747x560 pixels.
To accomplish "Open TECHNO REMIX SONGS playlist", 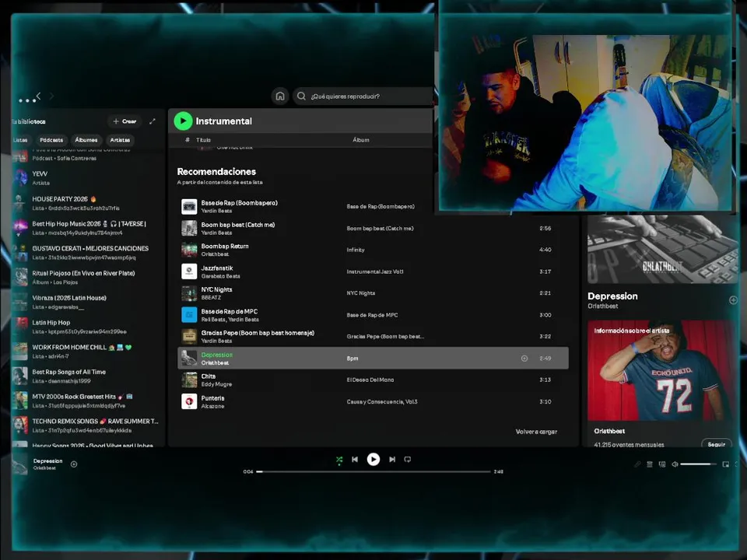I will click(x=87, y=425).
